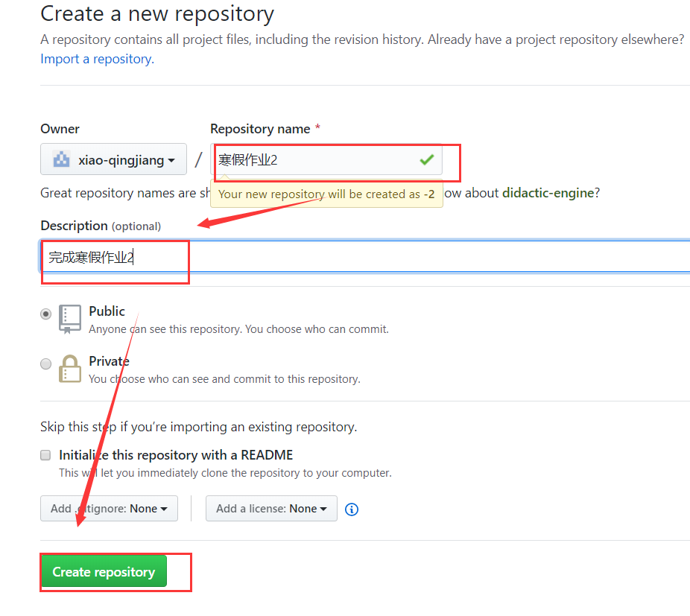Focus the Description input field
The width and height of the screenshot is (690, 616).
373,258
